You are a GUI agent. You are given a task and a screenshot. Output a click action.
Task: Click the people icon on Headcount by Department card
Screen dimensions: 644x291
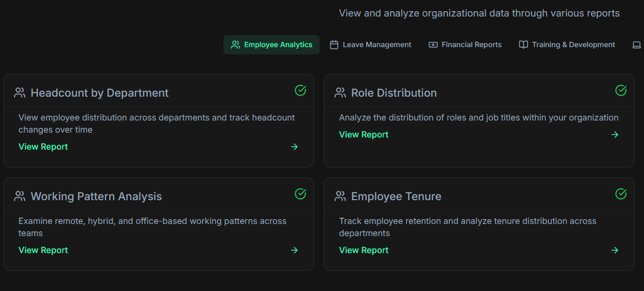(x=19, y=91)
